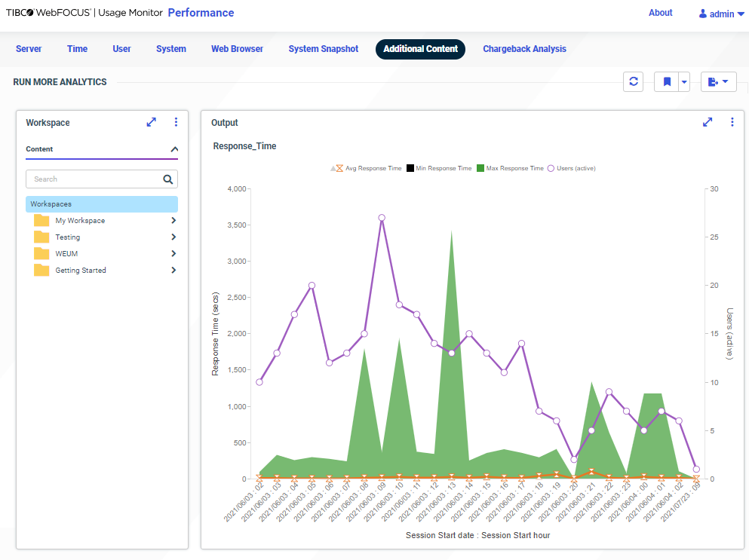Click the refresh analytics icon
This screenshot has width=749, height=560.
tap(634, 81)
